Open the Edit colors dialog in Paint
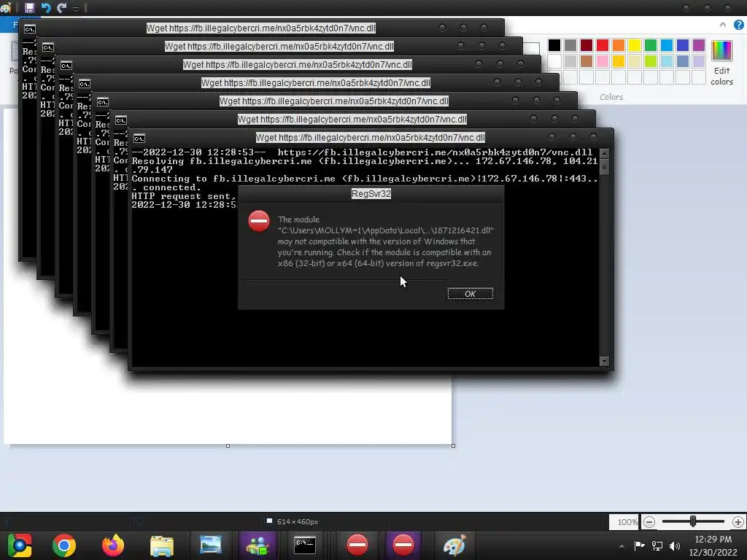747x560 pixels. 721,63
